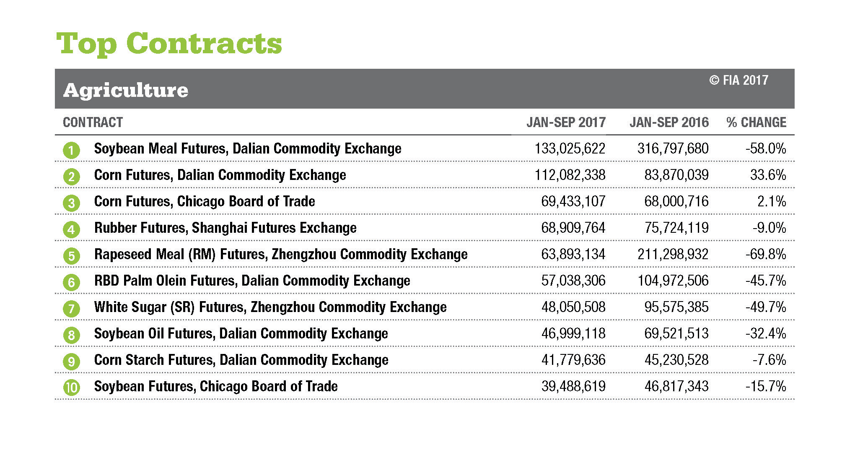This screenshot has height=450, width=868.
Task: Click the © FIA 2017 copyright text
Action: (738, 80)
